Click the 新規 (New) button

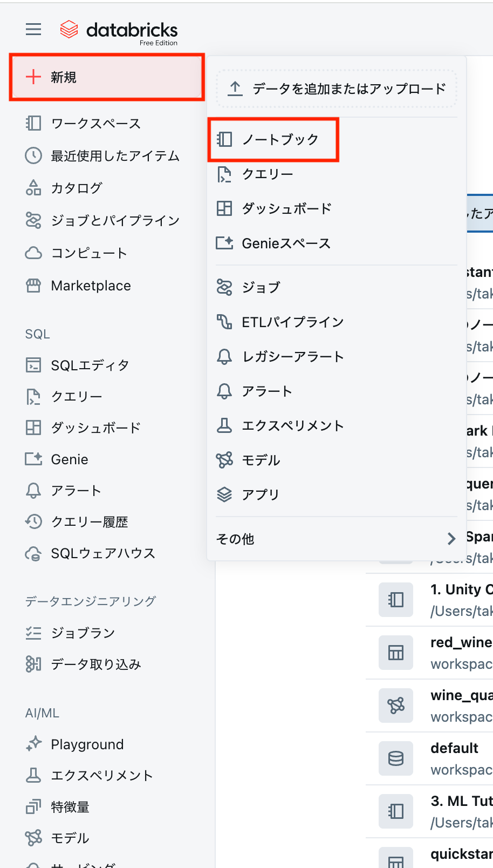[x=107, y=77]
